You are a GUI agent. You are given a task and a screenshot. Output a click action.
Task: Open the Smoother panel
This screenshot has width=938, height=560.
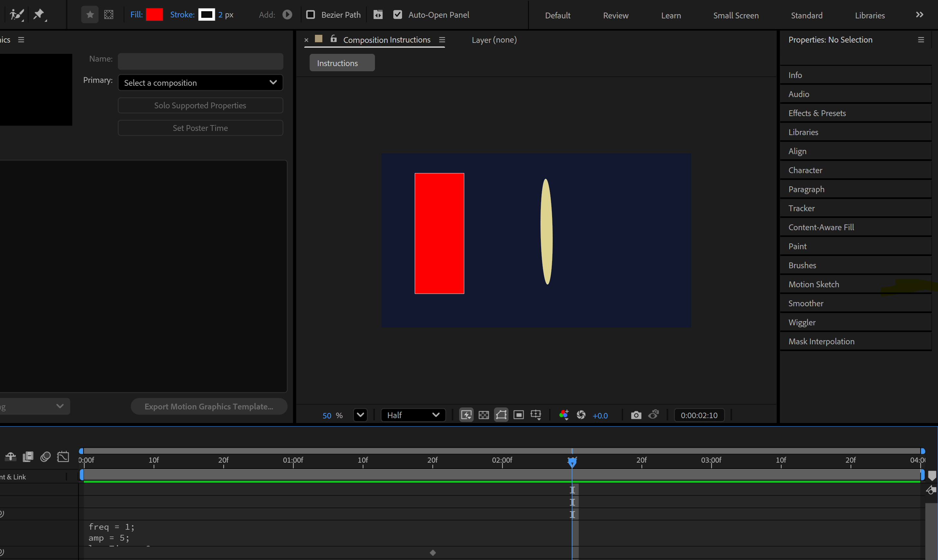point(856,303)
